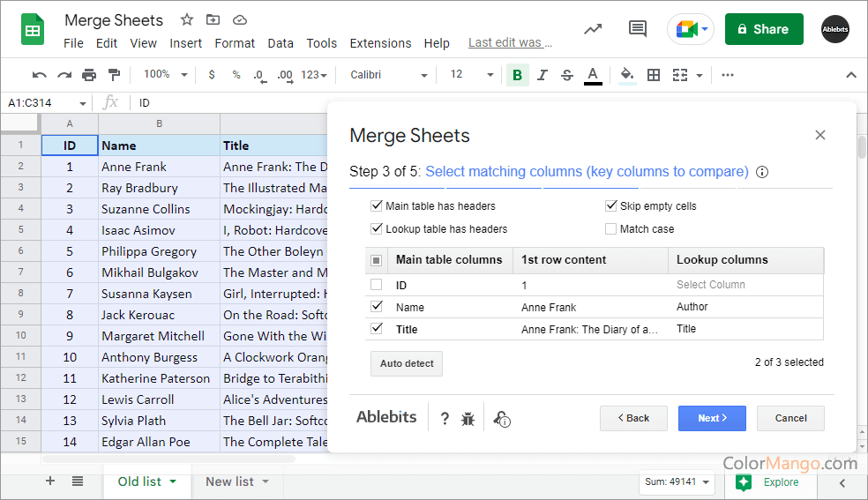Click the undo arrow icon
868x500 pixels.
click(x=39, y=75)
